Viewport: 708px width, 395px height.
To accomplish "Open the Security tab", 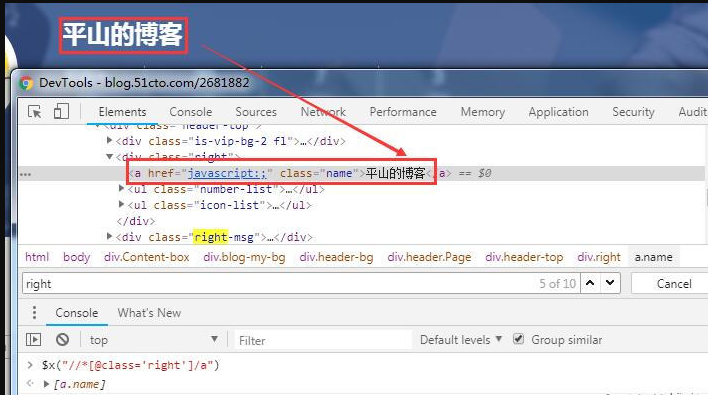I will 633,112.
